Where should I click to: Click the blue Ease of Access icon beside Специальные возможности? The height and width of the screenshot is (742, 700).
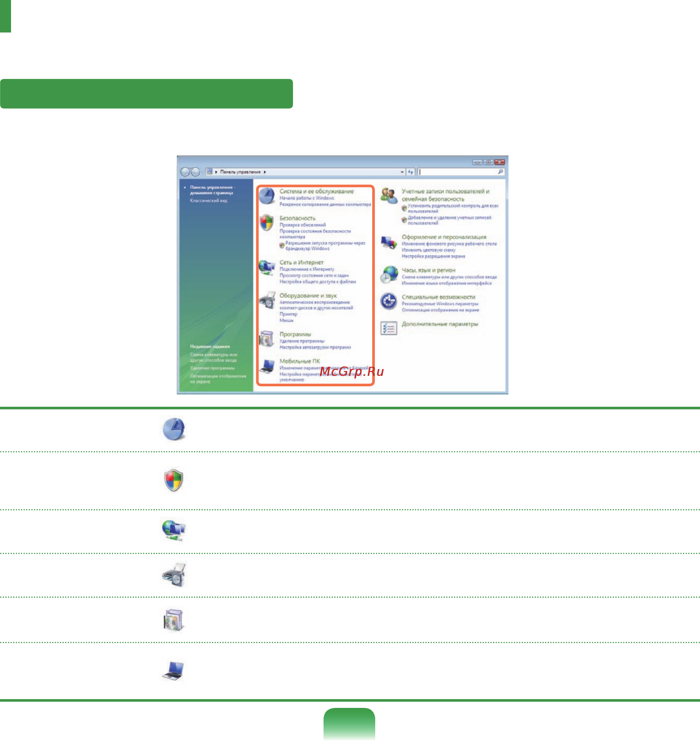pos(388,301)
